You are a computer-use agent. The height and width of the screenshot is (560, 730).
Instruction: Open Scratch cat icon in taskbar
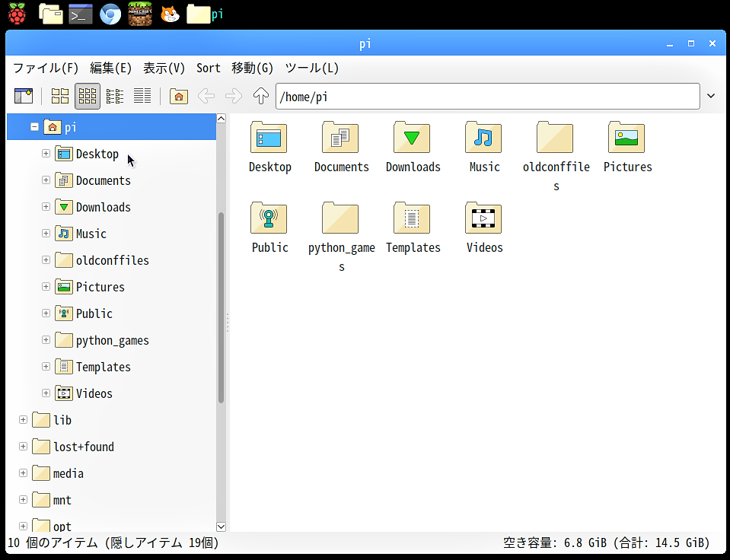pos(170,14)
